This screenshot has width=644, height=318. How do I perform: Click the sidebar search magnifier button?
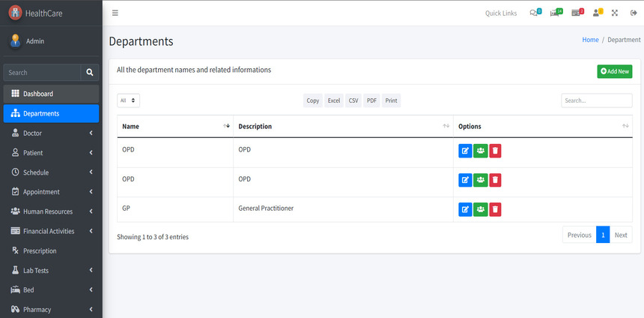[x=90, y=73]
